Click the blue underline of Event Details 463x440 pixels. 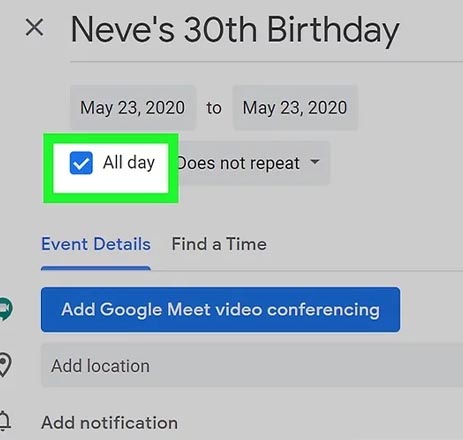96,268
